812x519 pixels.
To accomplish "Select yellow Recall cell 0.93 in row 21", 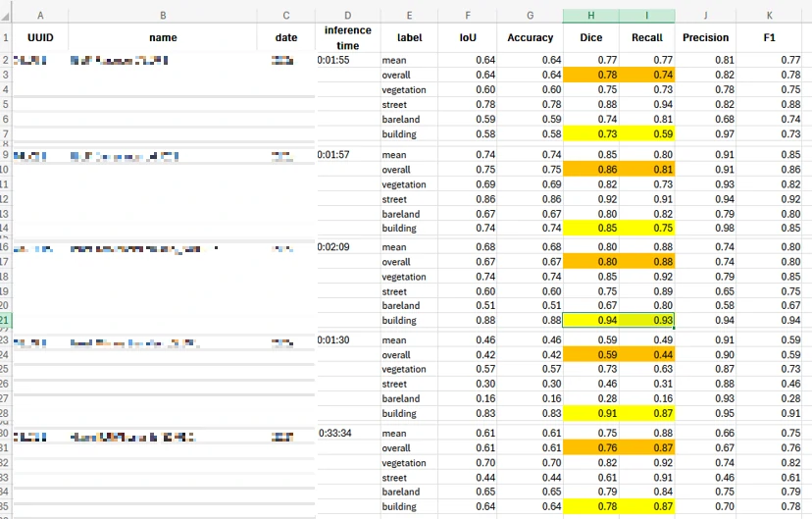I will pos(647,320).
